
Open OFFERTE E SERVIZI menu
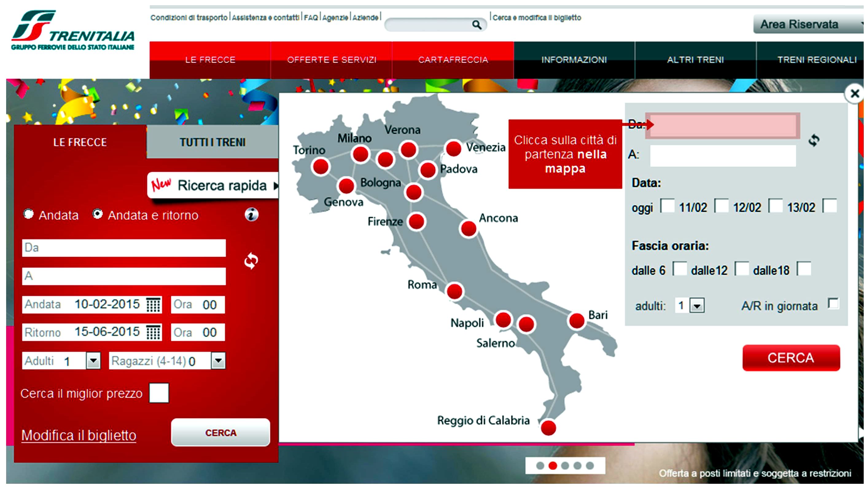click(x=332, y=60)
